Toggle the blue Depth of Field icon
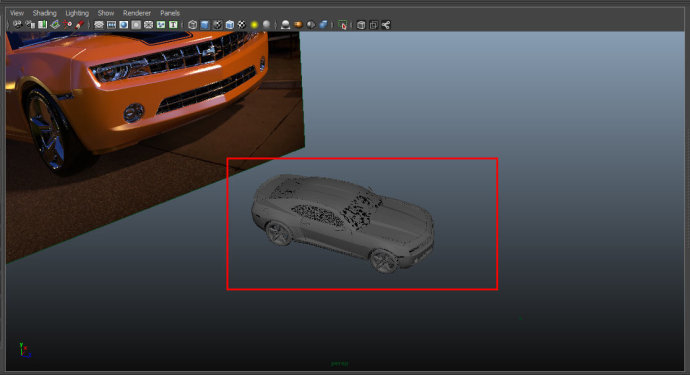The width and height of the screenshot is (690, 375). [x=323, y=25]
